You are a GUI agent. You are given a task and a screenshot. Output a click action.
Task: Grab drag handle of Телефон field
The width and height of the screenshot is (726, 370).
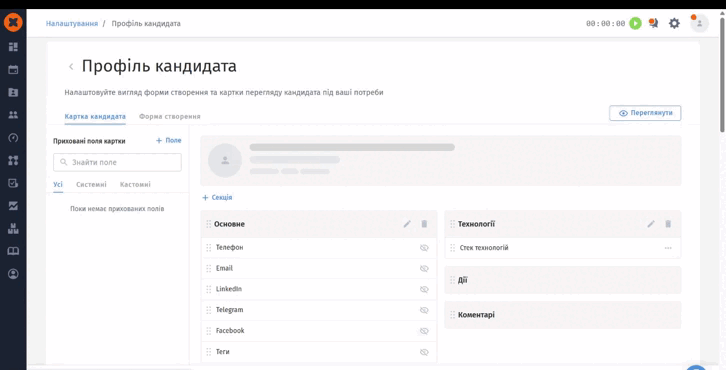tap(209, 248)
